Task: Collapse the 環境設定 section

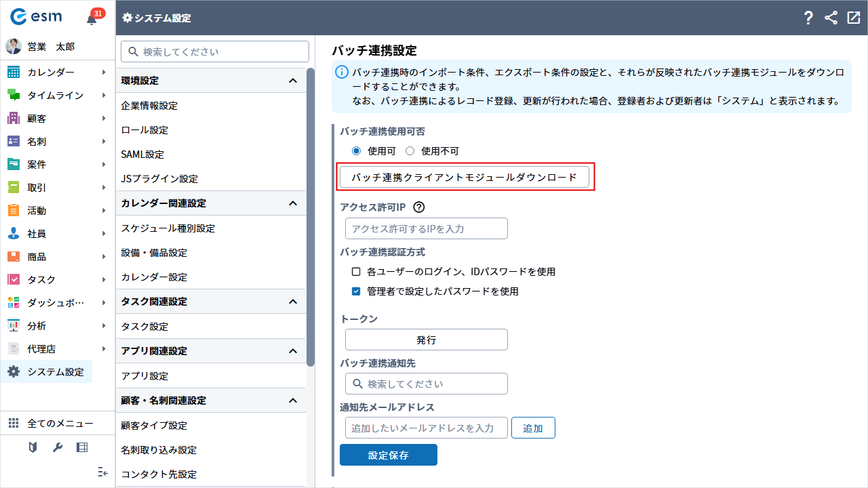Action: click(x=293, y=81)
